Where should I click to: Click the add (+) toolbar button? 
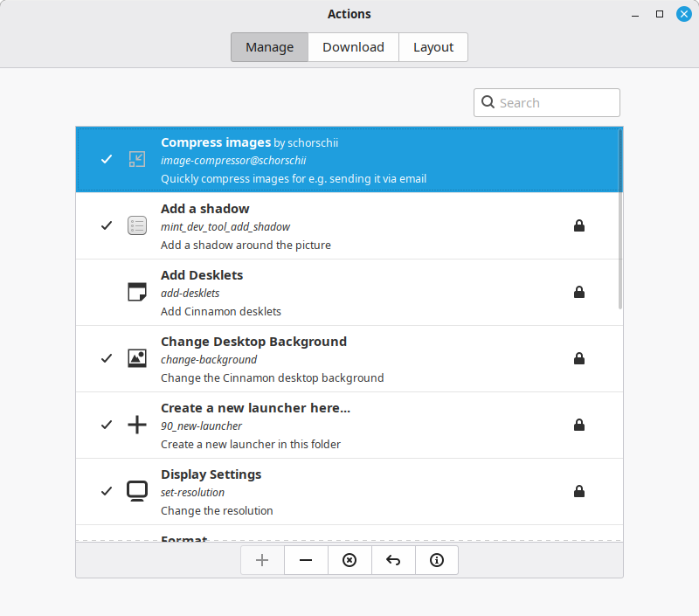point(262,560)
